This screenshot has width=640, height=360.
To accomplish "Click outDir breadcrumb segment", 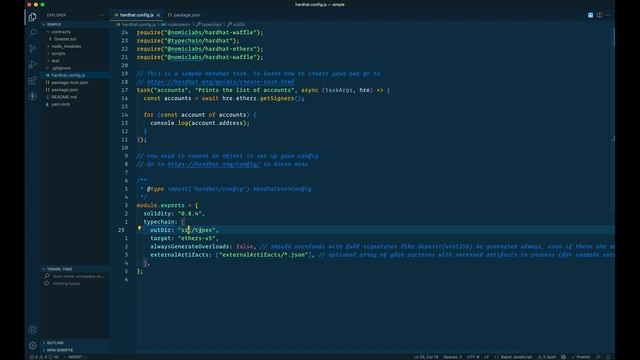I will tap(236, 24).
